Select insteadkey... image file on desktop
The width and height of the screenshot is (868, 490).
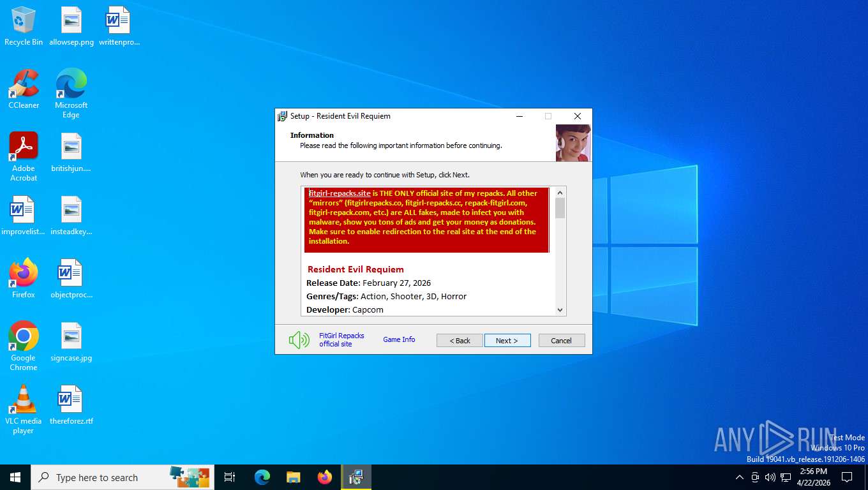click(71, 216)
